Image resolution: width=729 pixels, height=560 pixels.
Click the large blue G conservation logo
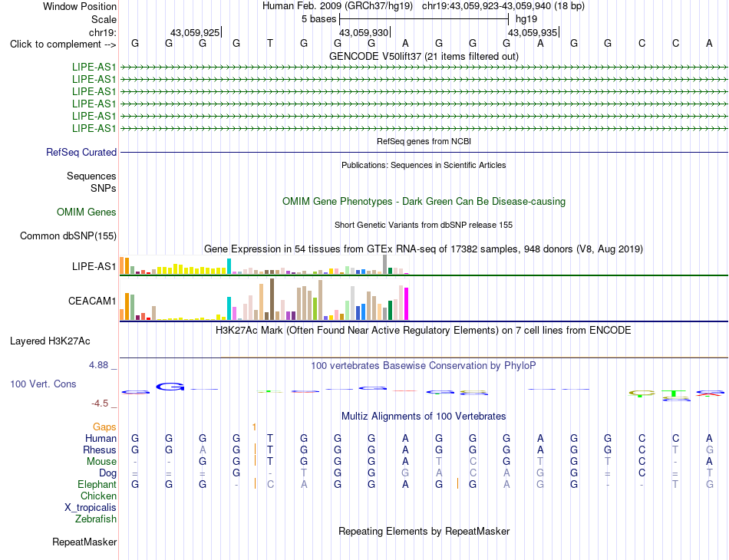coord(170,386)
